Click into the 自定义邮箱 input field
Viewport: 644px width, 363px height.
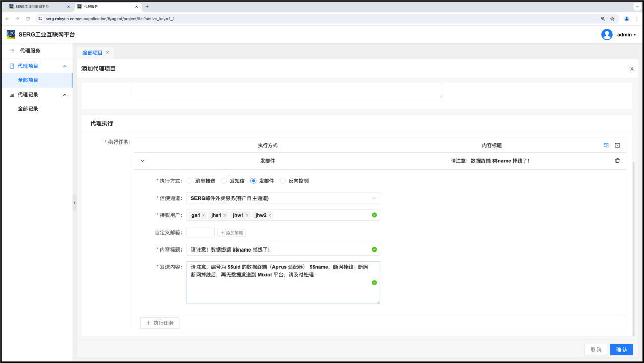[201, 233]
